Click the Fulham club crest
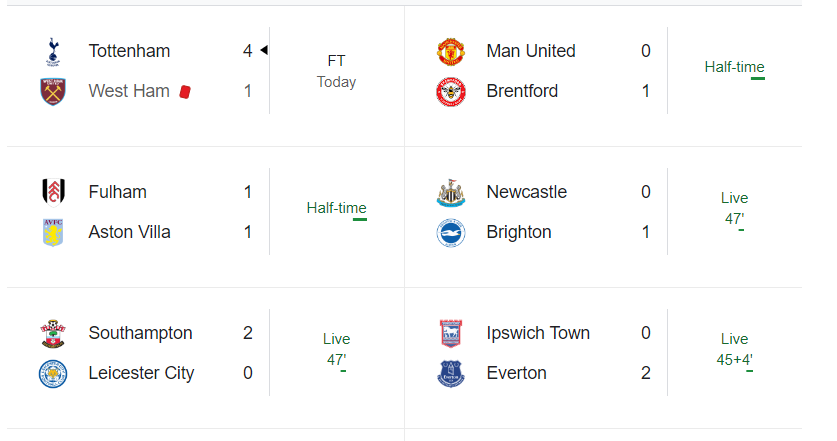 [x=51, y=192]
